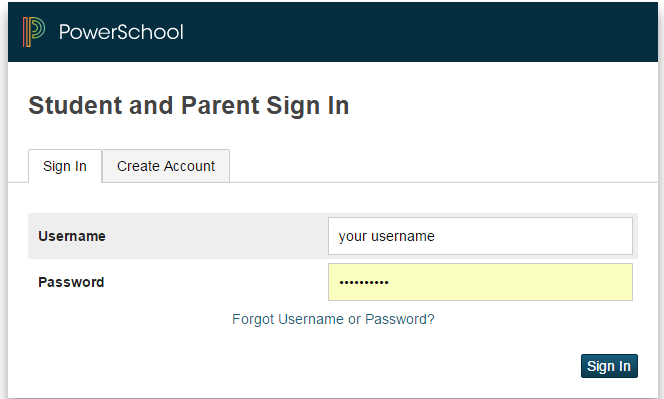Image resolution: width=664 pixels, height=399 pixels.
Task: Place cursor after 'your username' text
Action: (436, 236)
